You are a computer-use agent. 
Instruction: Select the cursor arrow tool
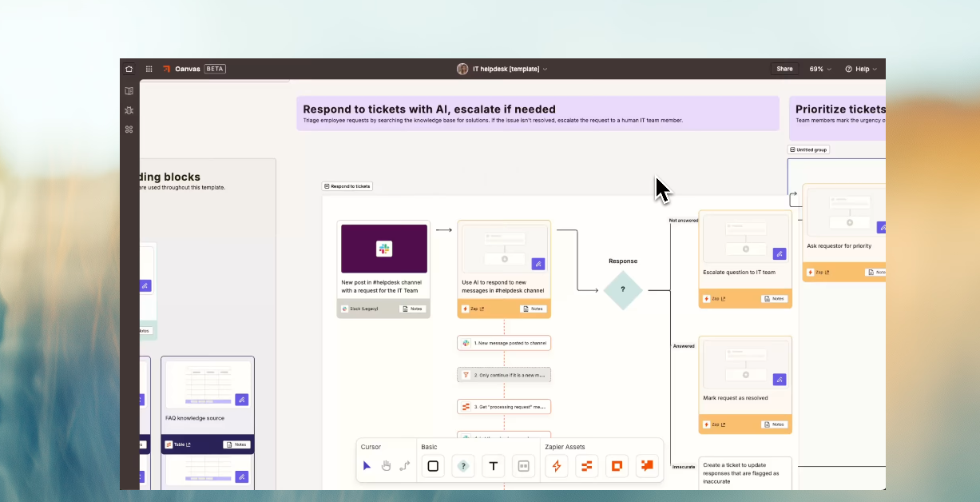367,466
